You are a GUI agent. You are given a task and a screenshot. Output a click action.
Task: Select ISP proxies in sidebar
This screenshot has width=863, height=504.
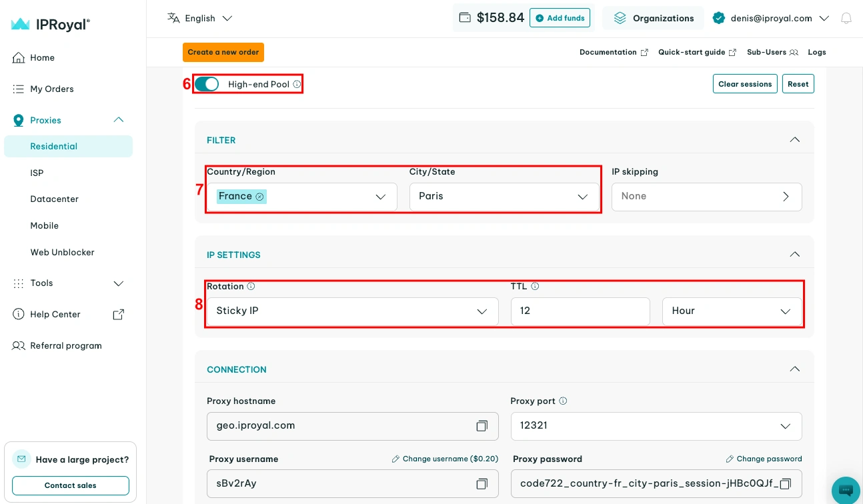37,173
